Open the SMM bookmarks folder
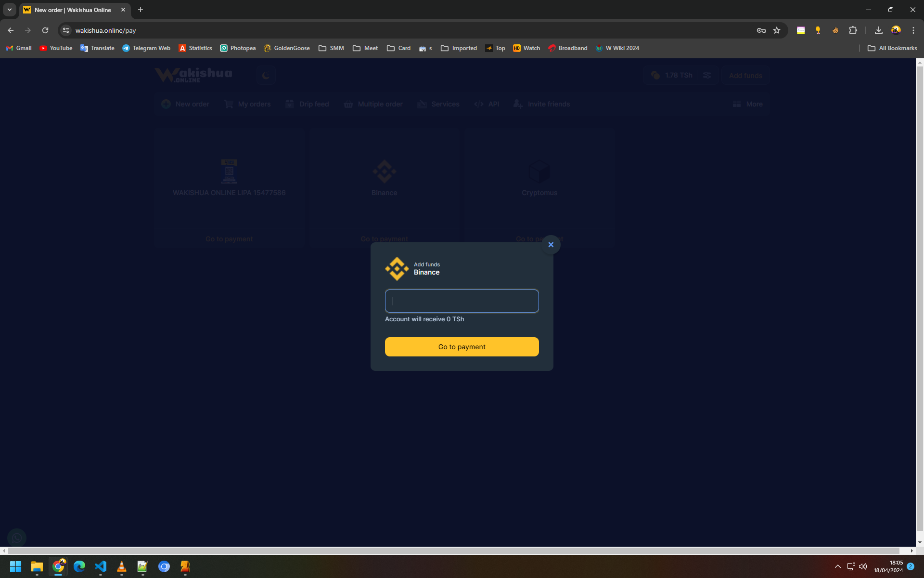Viewport: 924px width, 578px height. 331,48
